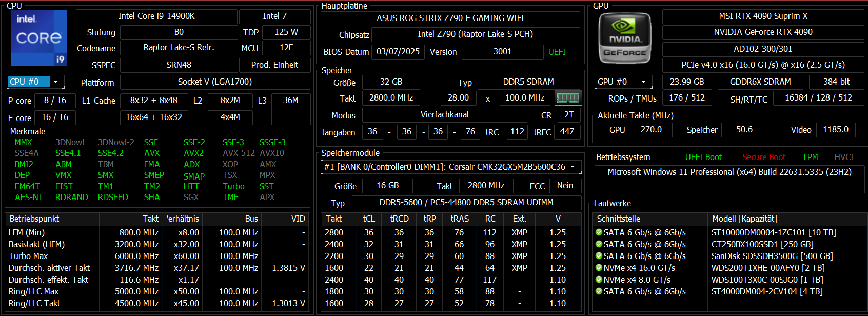
Task: Click the red Secure Boot indicator
Action: click(x=764, y=157)
